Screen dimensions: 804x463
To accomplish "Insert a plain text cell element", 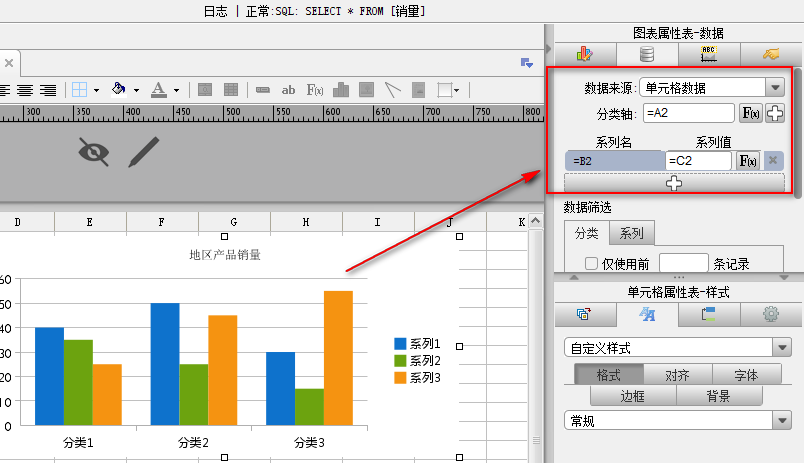I will (x=263, y=90).
